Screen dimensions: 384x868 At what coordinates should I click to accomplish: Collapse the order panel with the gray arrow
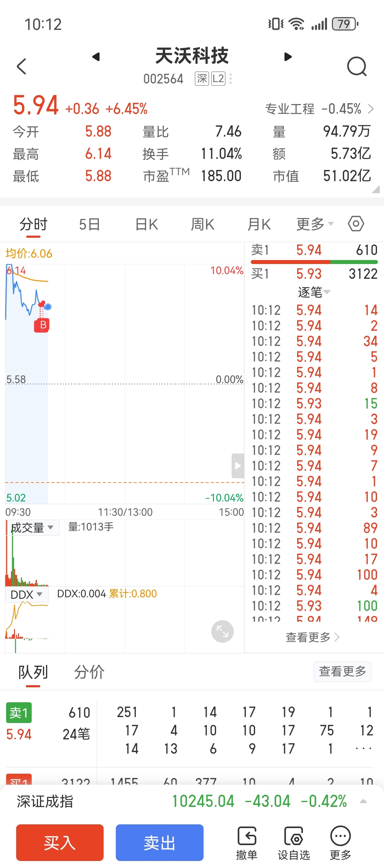point(238,466)
